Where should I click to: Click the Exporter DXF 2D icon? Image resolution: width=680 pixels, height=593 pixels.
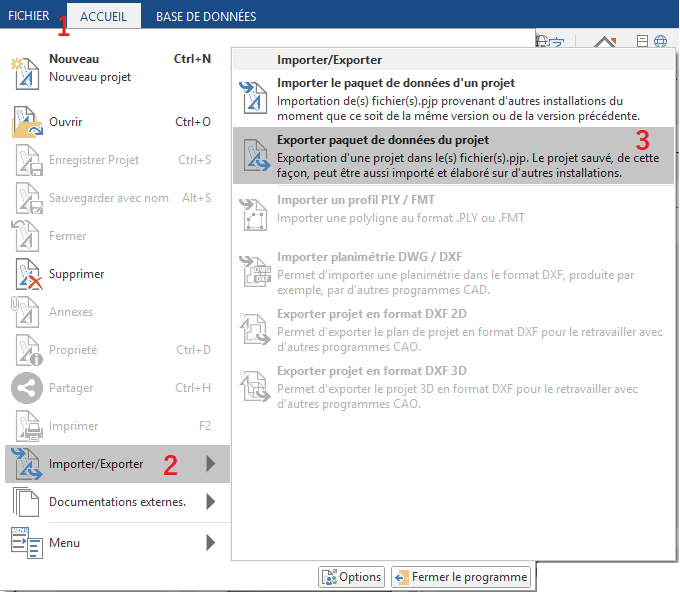(x=255, y=329)
